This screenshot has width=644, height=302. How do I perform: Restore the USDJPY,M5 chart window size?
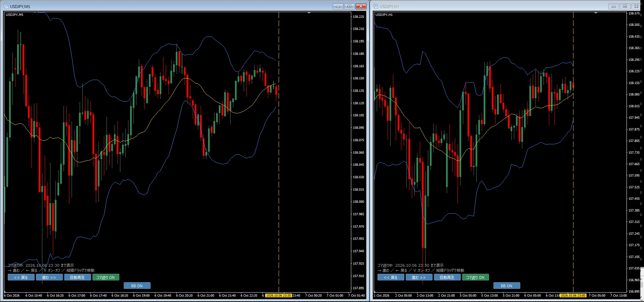[x=349, y=6]
